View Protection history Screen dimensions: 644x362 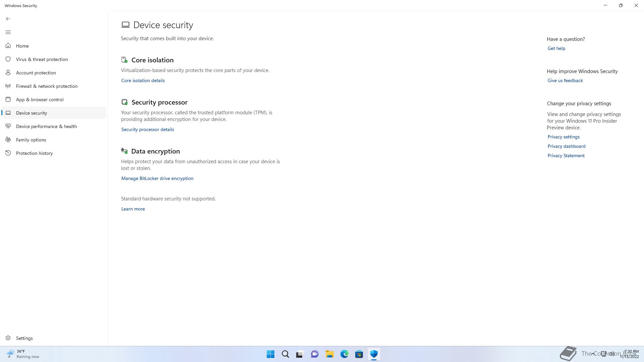(x=34, y=153)
